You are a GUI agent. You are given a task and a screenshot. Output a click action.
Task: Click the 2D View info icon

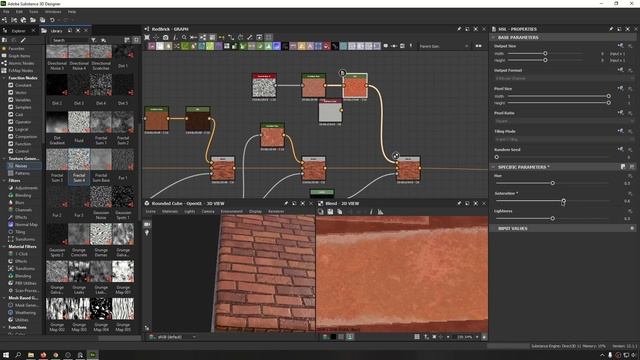point(371,211)
